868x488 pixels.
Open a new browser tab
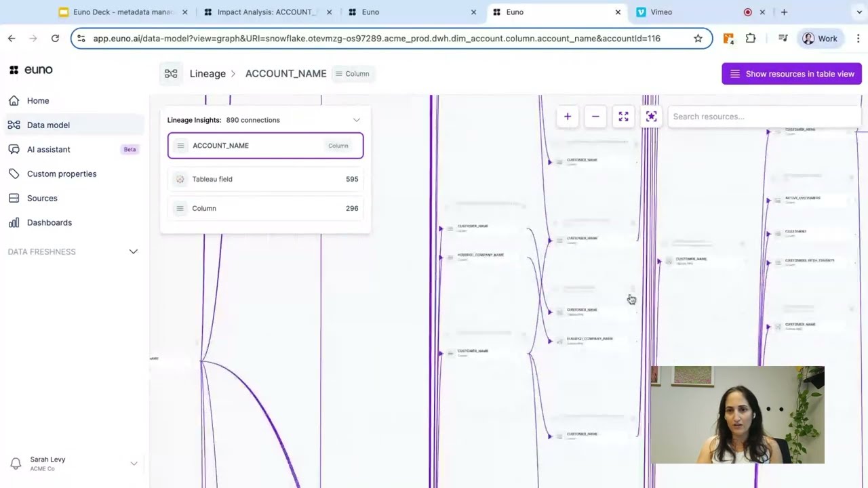[784, 12]
